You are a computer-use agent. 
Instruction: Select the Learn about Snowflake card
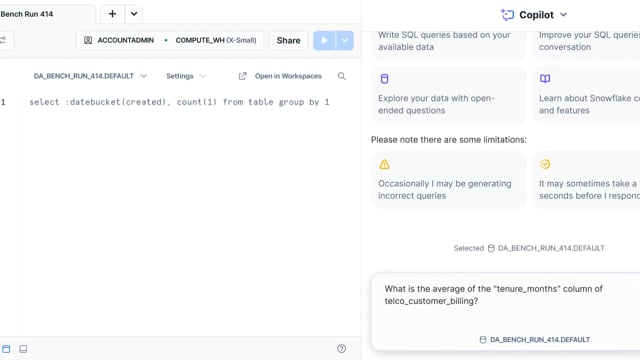pos(587,95)
